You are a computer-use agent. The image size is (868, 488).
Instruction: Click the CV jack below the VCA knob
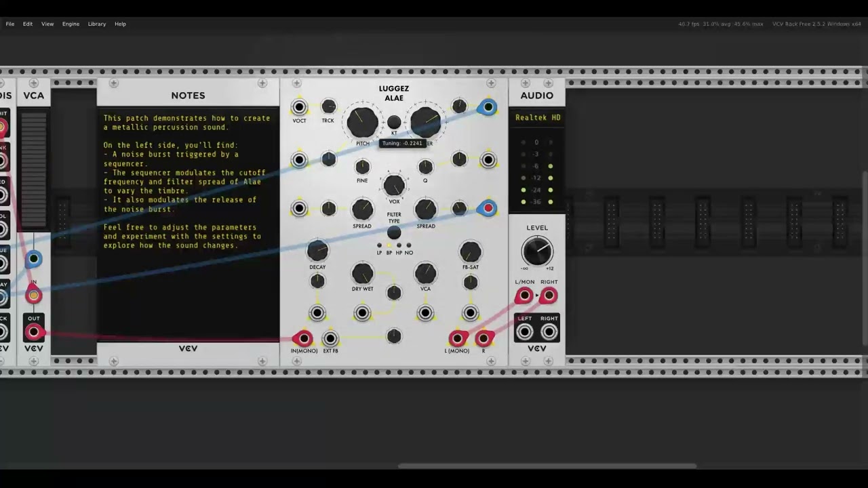[x=425, y=313]
